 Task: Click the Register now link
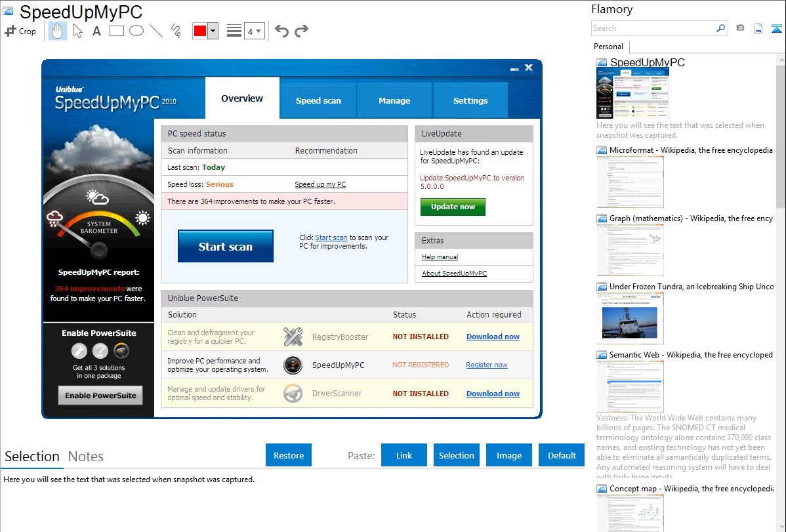pos(487,365)
